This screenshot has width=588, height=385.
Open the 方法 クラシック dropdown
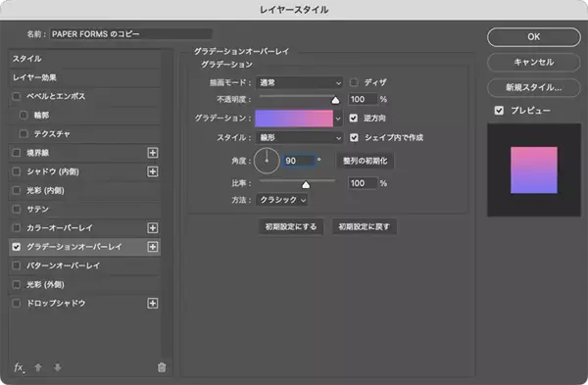click(x=283, y=200)
